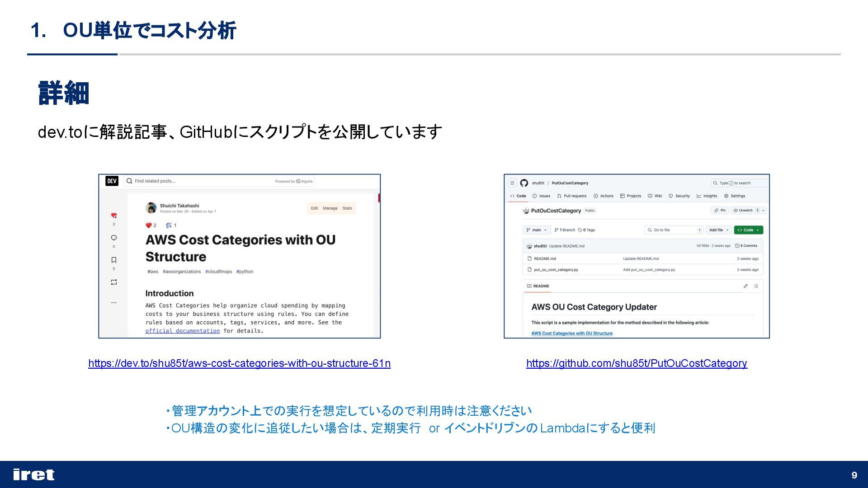Expand the Add file dropdown
The width and height of the screenshot is (868, 488).
pyautogui.click(x=718, y=230)
